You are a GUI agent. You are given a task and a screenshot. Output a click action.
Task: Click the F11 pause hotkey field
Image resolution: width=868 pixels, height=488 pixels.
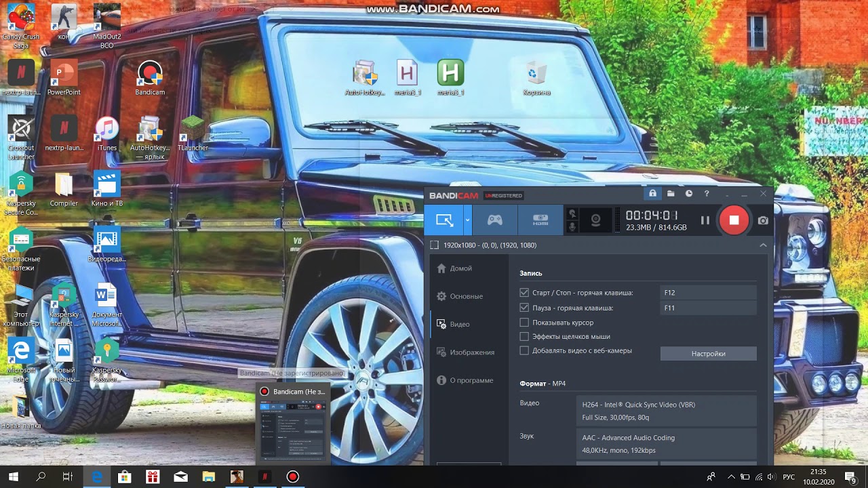[708, 308]
